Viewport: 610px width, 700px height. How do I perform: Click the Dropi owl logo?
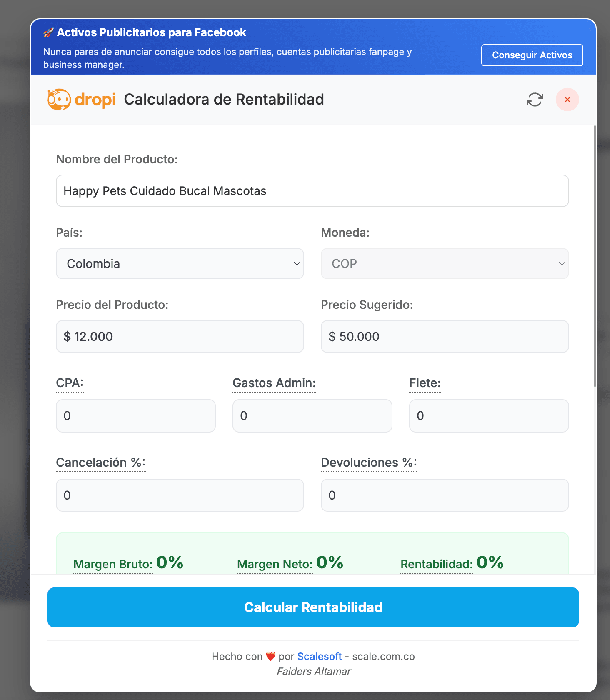point(60,99)
